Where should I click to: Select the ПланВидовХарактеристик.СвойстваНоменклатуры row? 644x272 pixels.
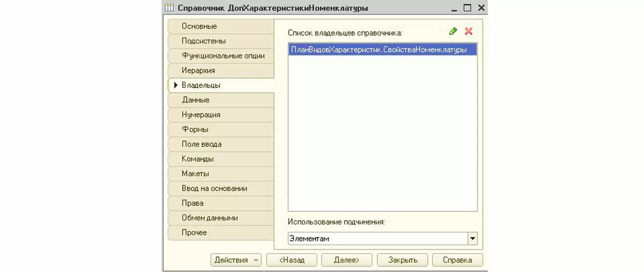coord(383,49)
